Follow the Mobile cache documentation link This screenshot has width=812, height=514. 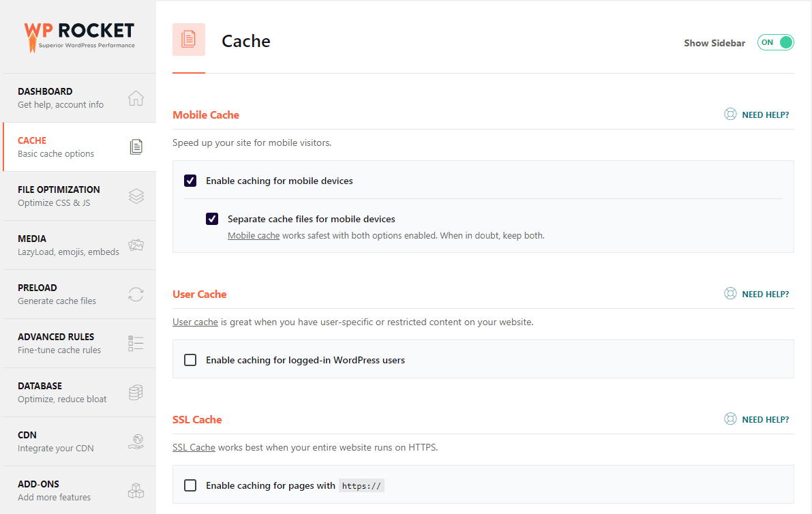pos(254,235)
